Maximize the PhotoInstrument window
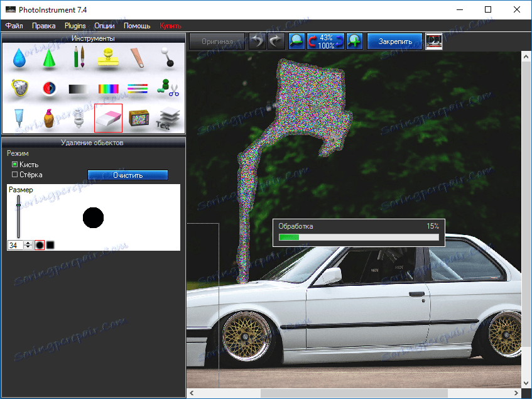The image size is (532, 399). point(488,10)
